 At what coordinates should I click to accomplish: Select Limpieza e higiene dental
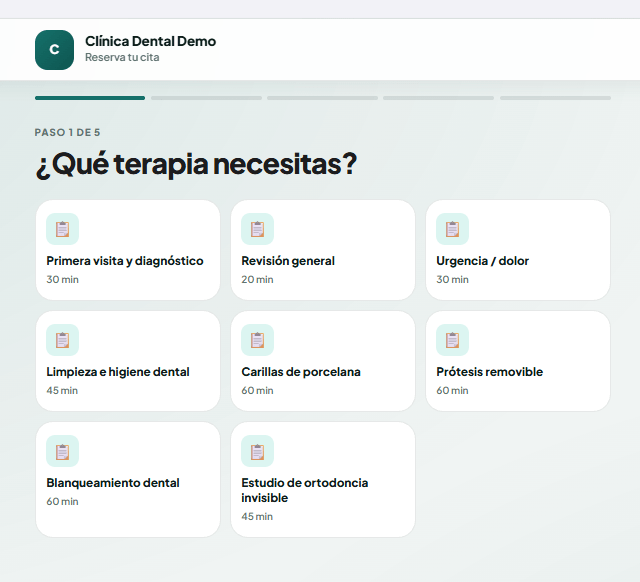(128, 361)
